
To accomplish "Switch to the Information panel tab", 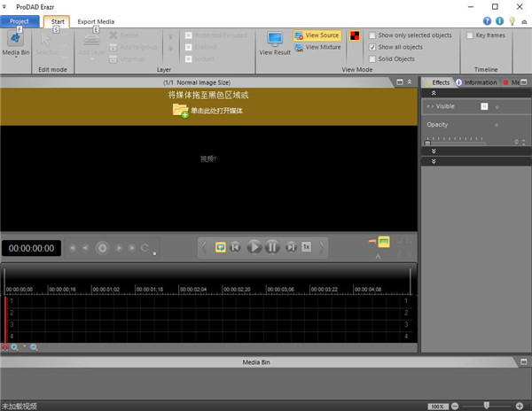I will (476, 82).
